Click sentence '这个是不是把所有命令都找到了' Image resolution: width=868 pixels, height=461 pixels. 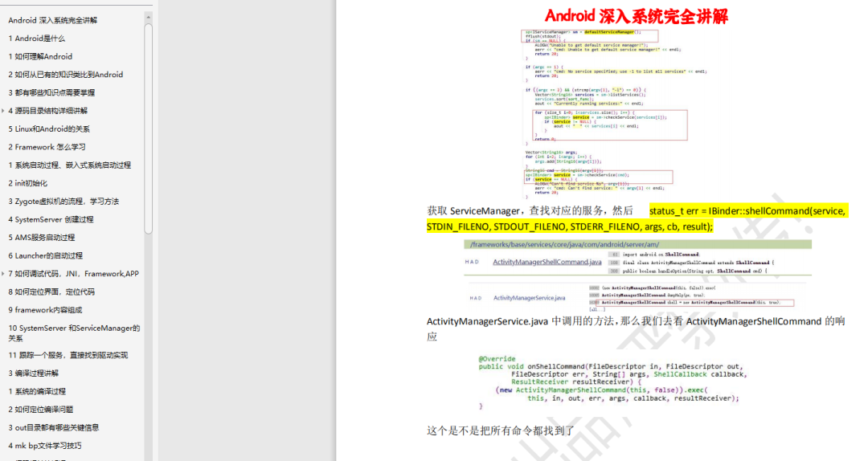[x=501, y=430]
